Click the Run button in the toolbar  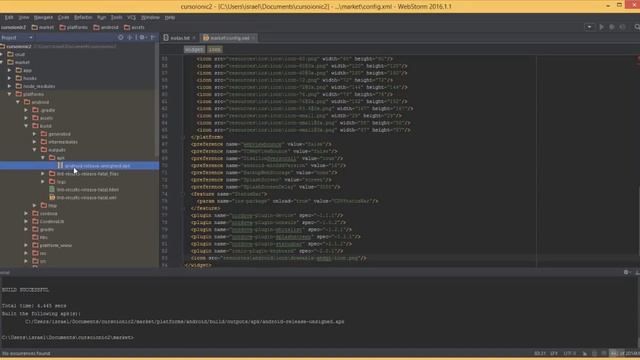point(601,27)
